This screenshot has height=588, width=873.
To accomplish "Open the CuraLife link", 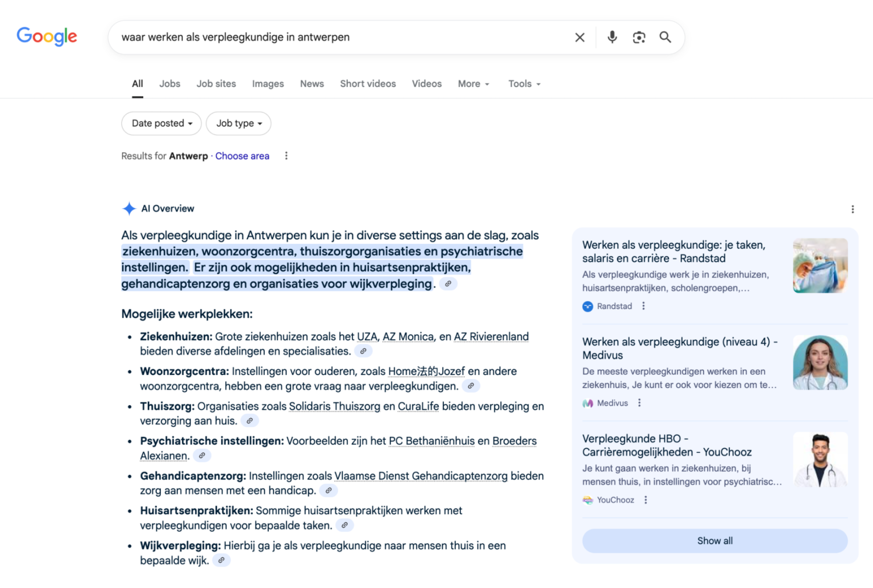I will pos(418,406).
